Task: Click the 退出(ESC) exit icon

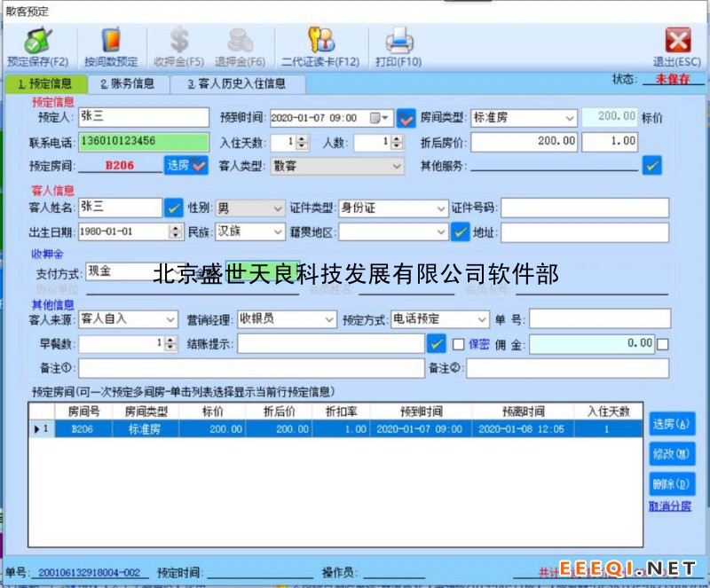Action: pyautogui.click(x=677, y=42)
